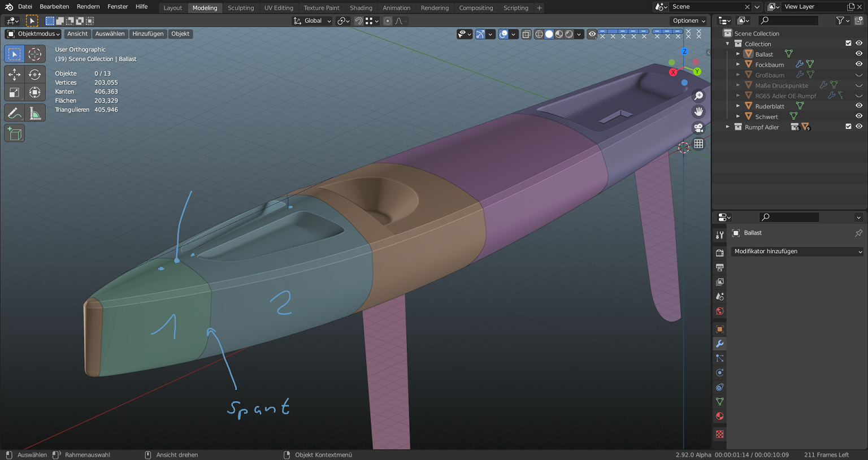Image resolution: width=868 pixels, height=460 pixels.
Task: Open the Material properties tab
Action: point(720,416)
